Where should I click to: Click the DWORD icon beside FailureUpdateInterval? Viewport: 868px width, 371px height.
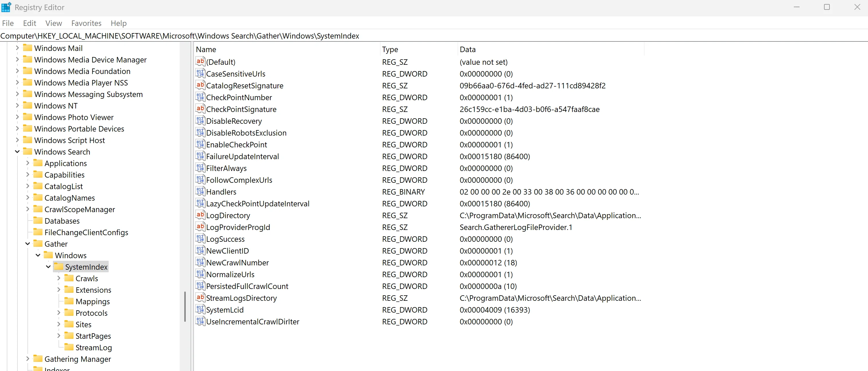pyautogui.click(x=200, y=156)
